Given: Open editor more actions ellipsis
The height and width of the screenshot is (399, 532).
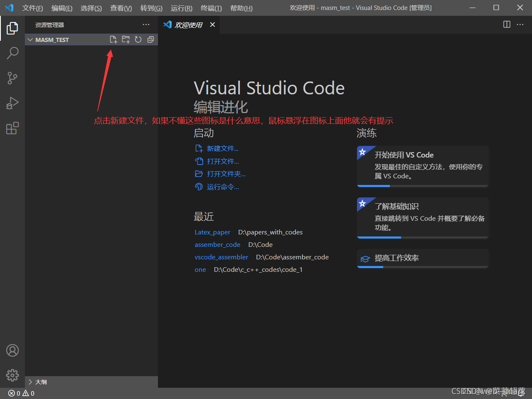Looking at the screenshot, I should click(x=520, y=25).
